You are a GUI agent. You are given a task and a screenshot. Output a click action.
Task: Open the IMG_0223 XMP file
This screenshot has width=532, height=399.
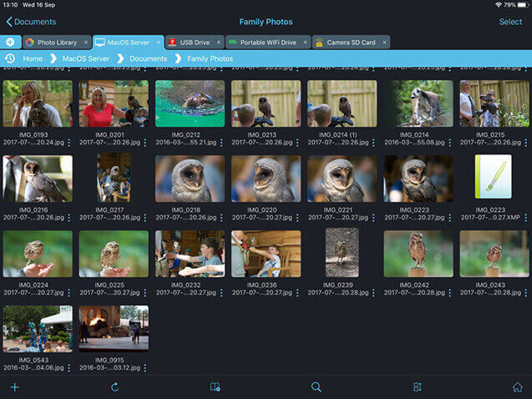point(493,177)
